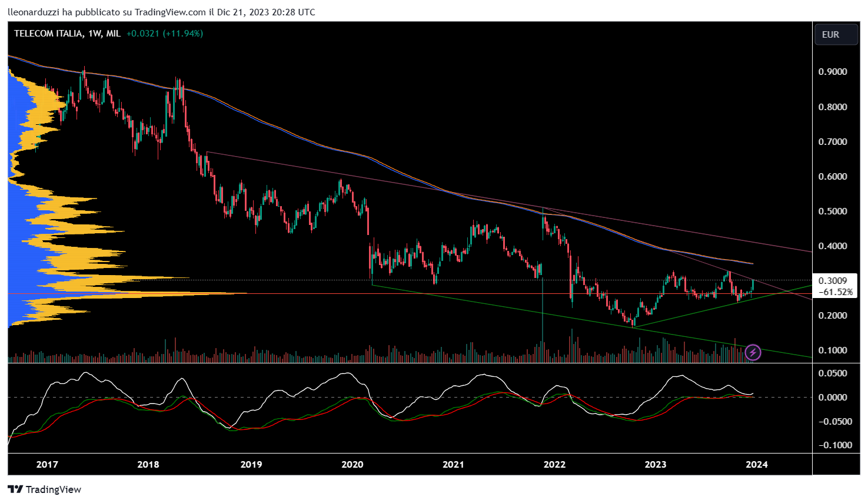Click the 0.4000 price axis label
This screenshot has width=868, height=503.
click(833, 246)
